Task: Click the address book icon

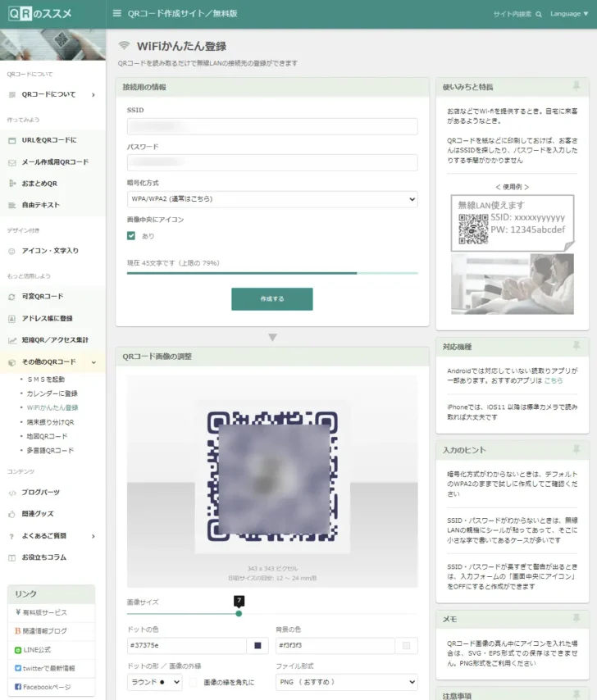Action: [12, 319]
